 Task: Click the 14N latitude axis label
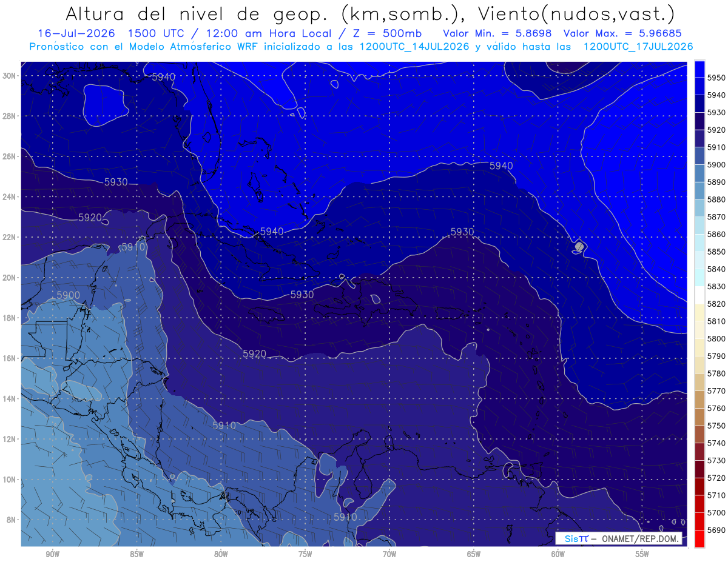9,398
